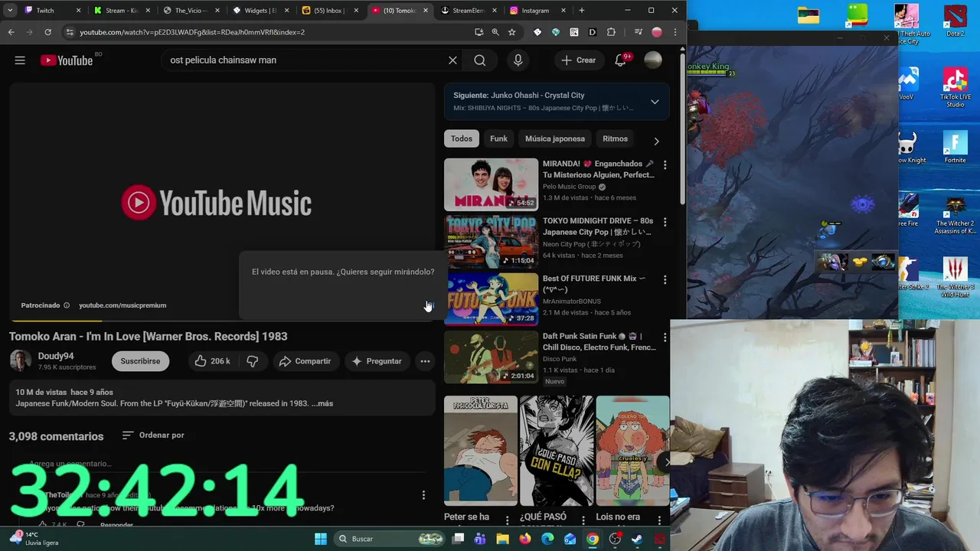This screenshot has width=980, height=551.
Task: Expand the description with ...más
Action: coord(322,403)
